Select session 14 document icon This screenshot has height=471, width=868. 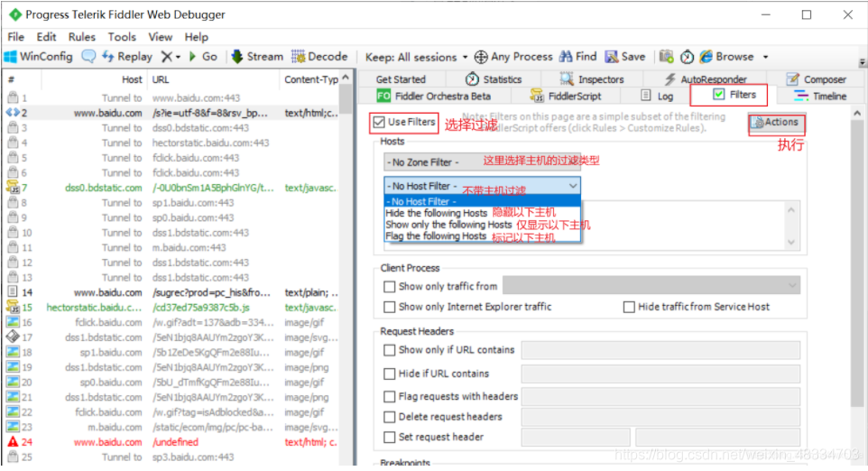point(13,291)
